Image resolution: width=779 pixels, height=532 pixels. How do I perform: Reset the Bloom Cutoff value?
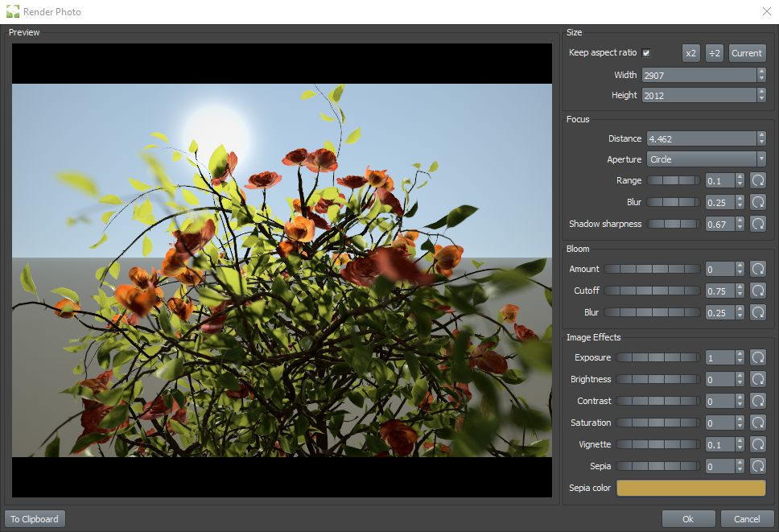(757, 291)
